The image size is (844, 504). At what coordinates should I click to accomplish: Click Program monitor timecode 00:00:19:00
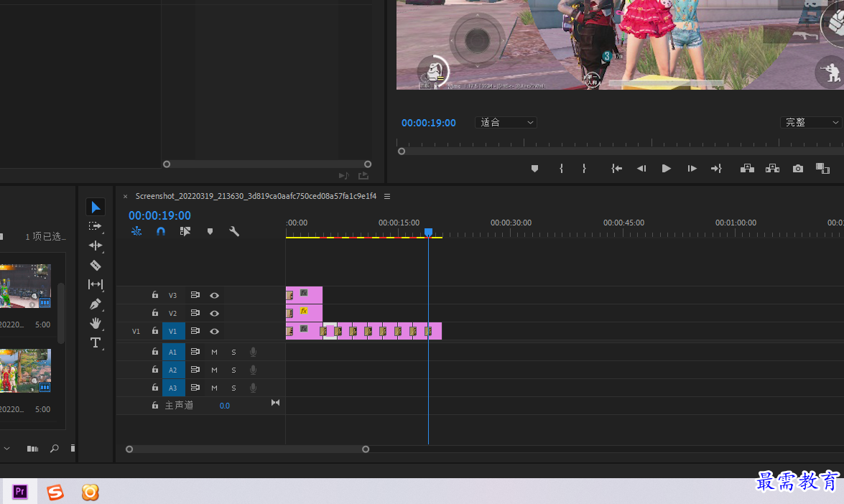pyautogui.click(x=428, y=123)
